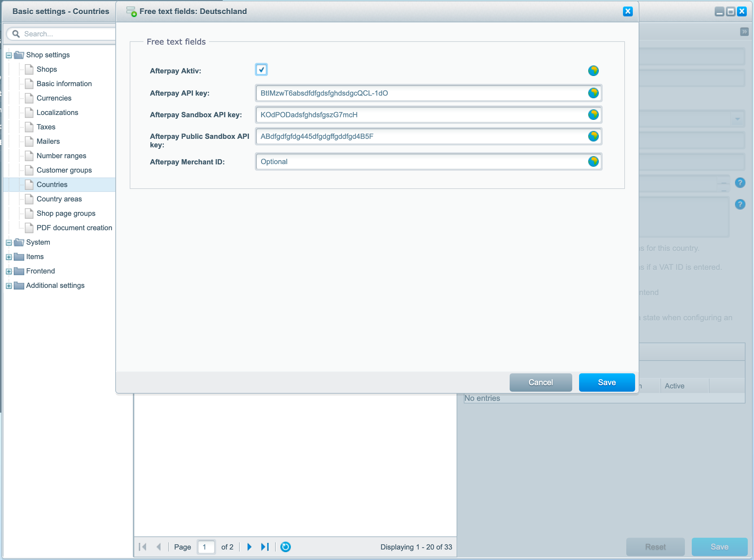Screen dimensions: 754x560
Task: Open Number ranges settings
Action: click(61, 156)
